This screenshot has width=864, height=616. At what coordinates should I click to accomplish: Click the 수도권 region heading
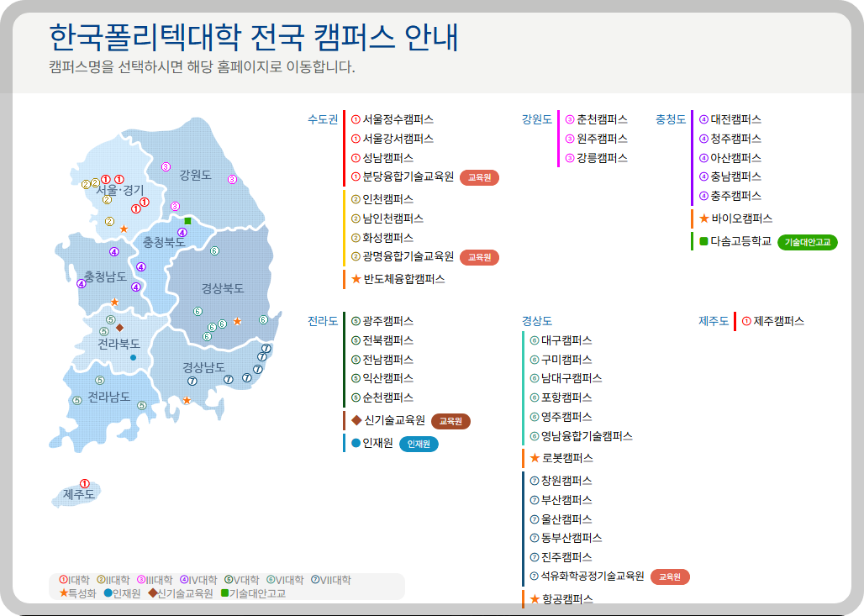[323, 119]
